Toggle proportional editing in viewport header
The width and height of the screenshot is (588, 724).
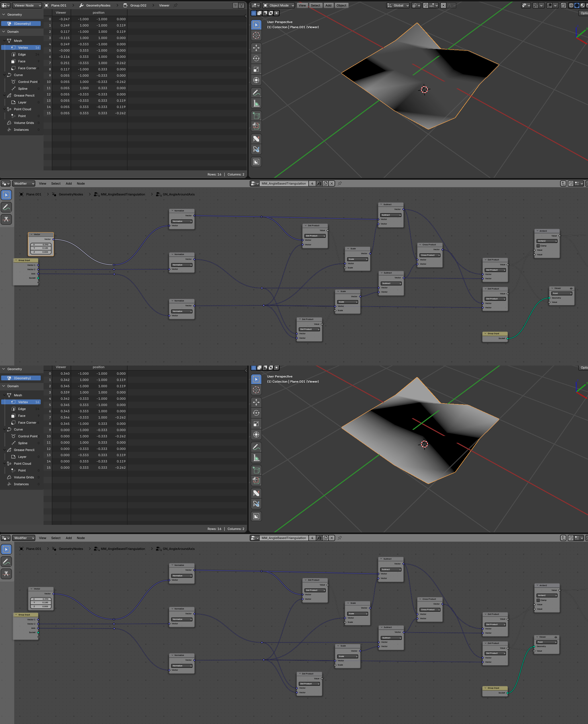443,5
